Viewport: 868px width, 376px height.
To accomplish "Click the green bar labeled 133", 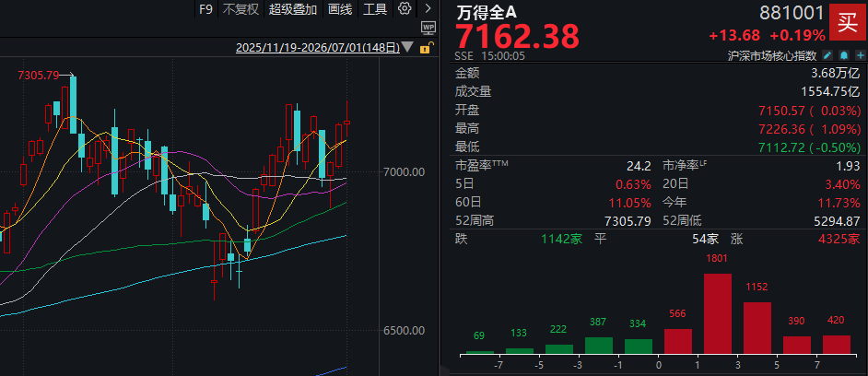I will coord(520,350).
